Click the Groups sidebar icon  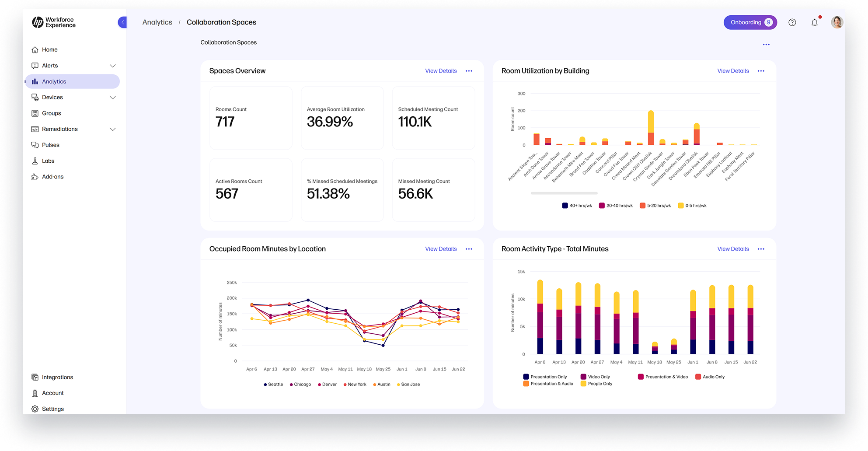[x=35, y=113]
